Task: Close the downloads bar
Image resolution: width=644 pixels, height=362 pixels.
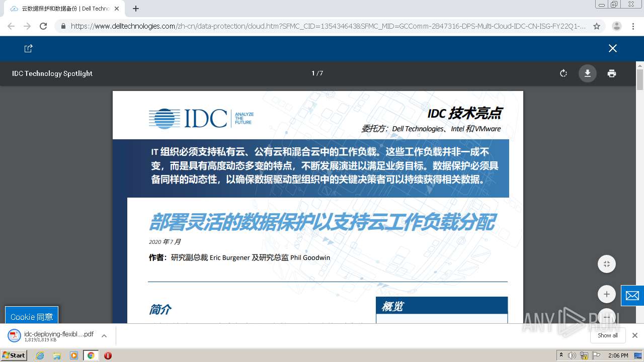Action: 635,335
